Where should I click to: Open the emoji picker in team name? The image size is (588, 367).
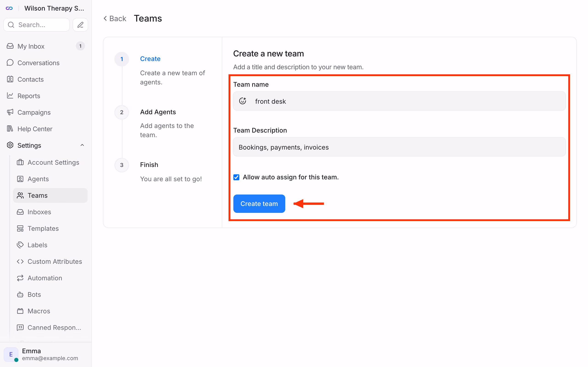[243, 101]
